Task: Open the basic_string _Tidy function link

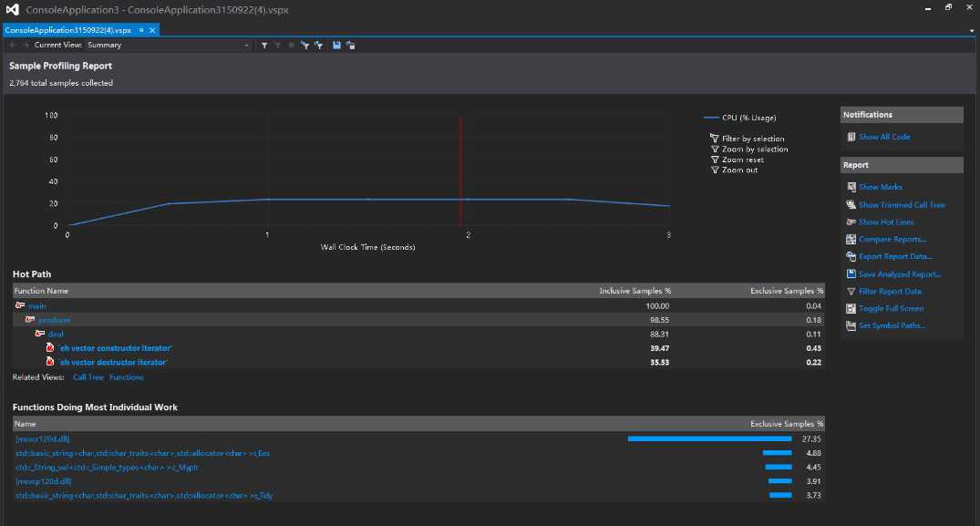Action: click(144, 495)
